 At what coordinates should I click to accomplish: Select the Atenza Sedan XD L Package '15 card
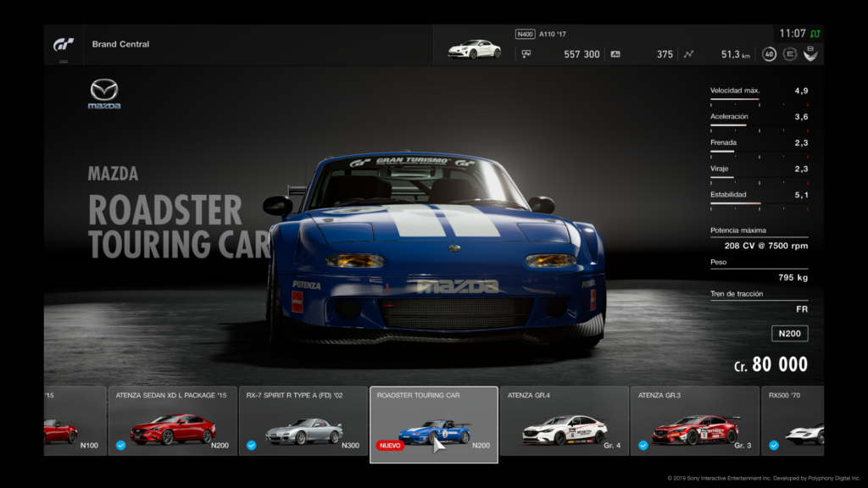(x=173, y=421)
